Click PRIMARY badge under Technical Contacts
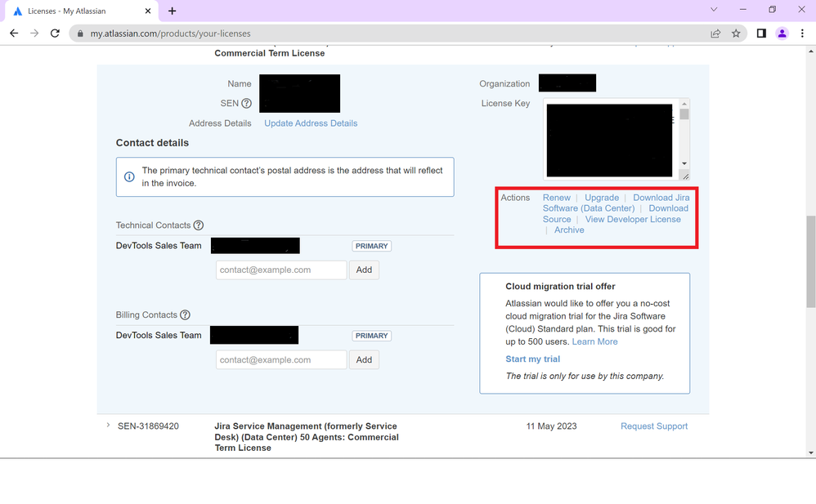 click(371, 246)
